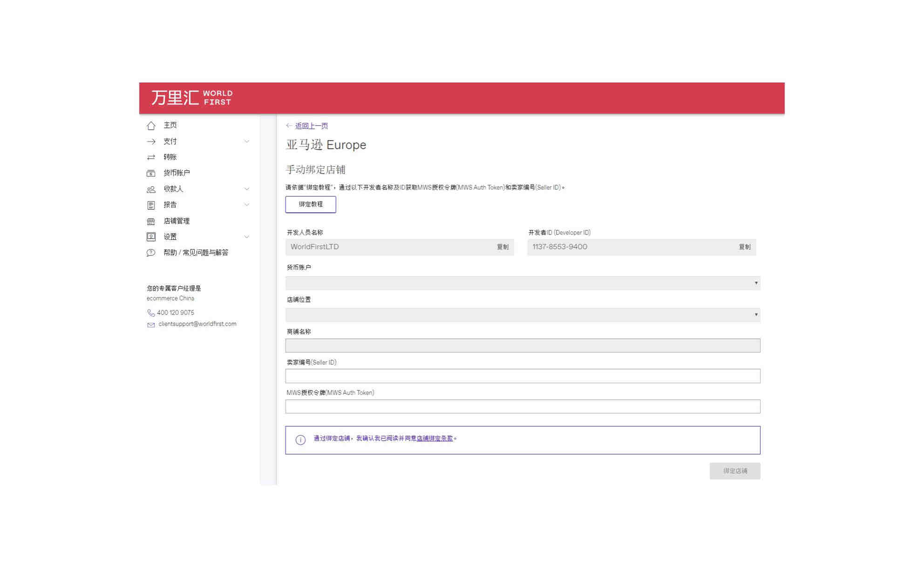The height and width of the screenshot is (566, 924).
Task: Click the envelope icon beside the support email
Action: 151,325
